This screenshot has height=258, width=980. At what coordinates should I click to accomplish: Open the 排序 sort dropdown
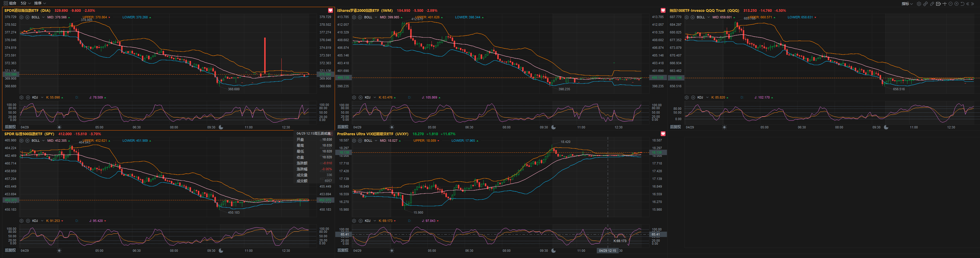pos(40,3)
